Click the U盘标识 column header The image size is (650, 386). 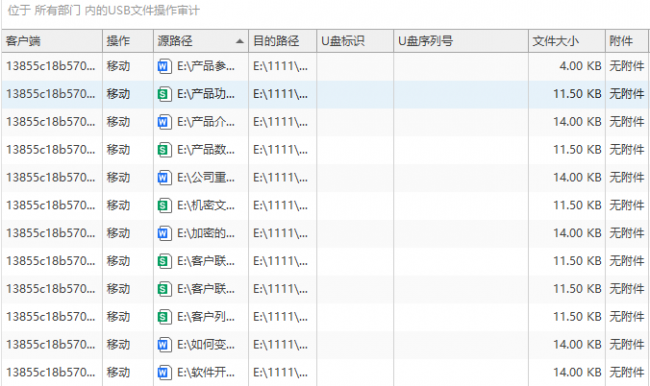pyautogui.click(x=355, y=41)
